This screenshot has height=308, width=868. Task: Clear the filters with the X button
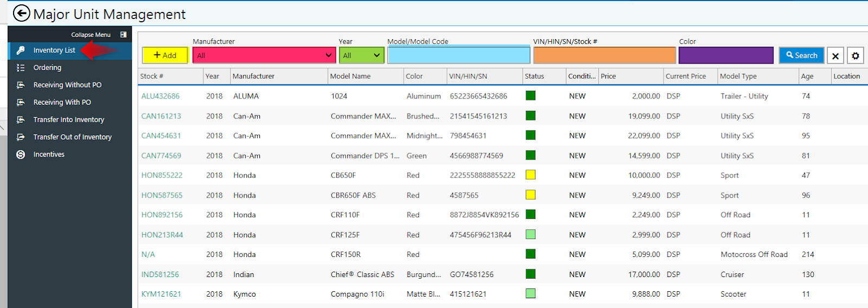click(x=835, y=55)
